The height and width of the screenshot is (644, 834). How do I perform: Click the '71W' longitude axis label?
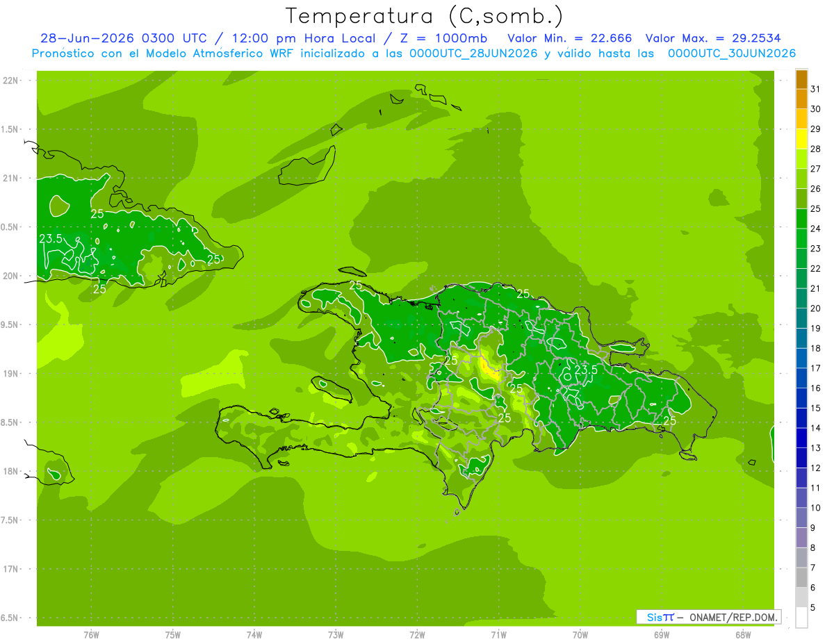(x=498, y=634)
